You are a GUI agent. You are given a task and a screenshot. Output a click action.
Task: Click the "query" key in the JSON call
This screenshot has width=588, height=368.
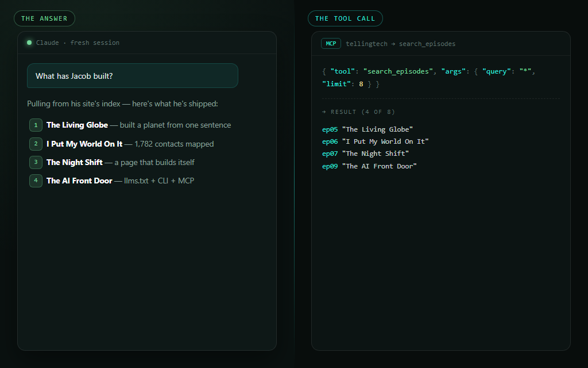coord(497,71)
